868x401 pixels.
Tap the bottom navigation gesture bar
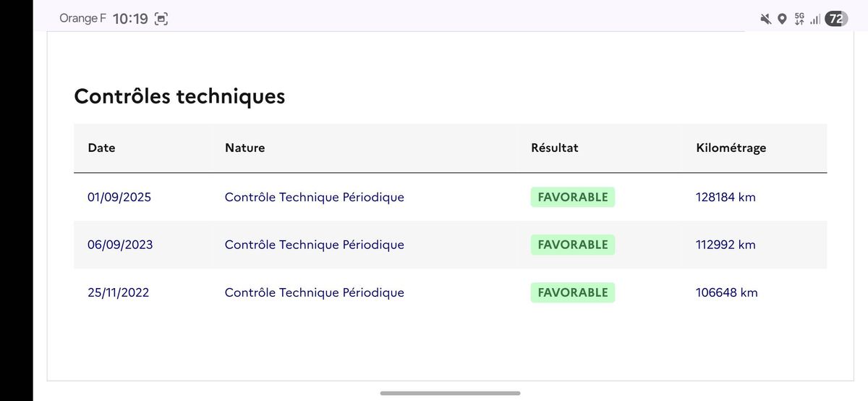tap(450, 393)
